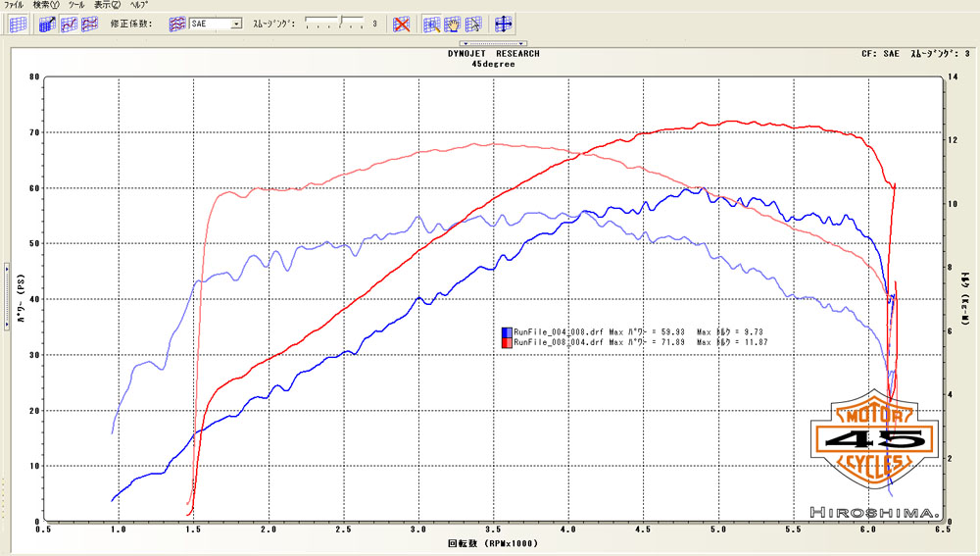Click the 3D graph export icon
Screen dimensions: 980x556
[x=46, y=24]
